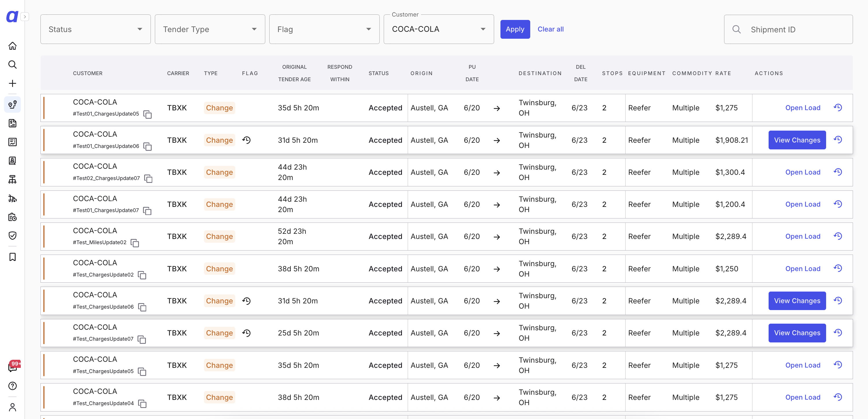Open the Status filter dropdown

click(96, 29)
